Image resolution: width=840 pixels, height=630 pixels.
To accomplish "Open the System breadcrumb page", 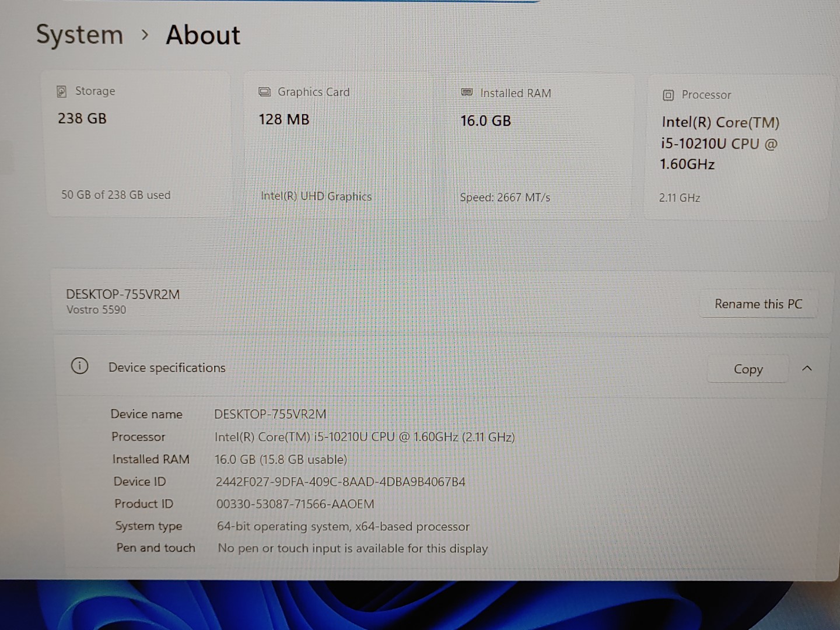I will [79, 34].
